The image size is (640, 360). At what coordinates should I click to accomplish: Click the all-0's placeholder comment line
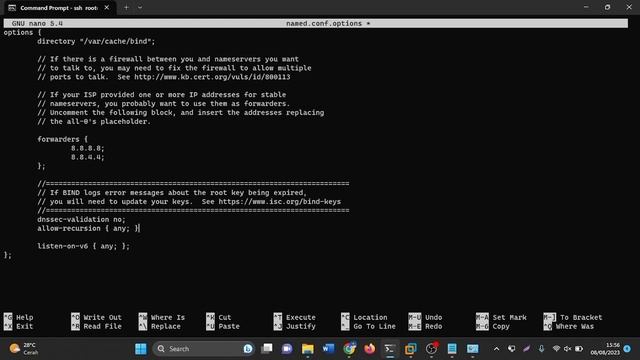(x=94, y=122)
